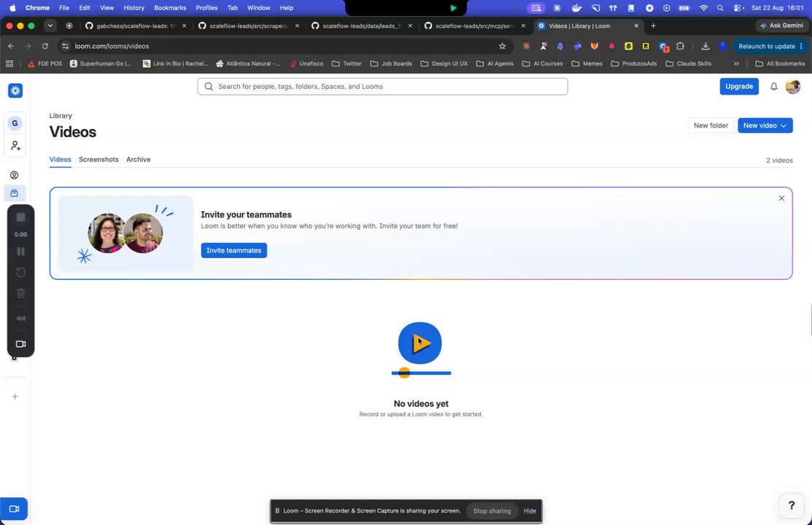Click the site info icon in address bar
Screen dimensions: 812x525
(x=66, y=46)
